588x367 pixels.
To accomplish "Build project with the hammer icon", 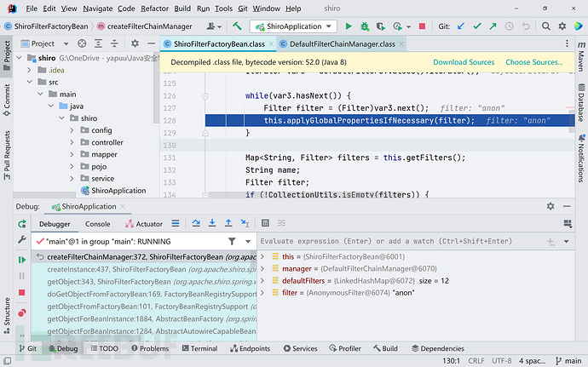I will [x=237, y=26].
